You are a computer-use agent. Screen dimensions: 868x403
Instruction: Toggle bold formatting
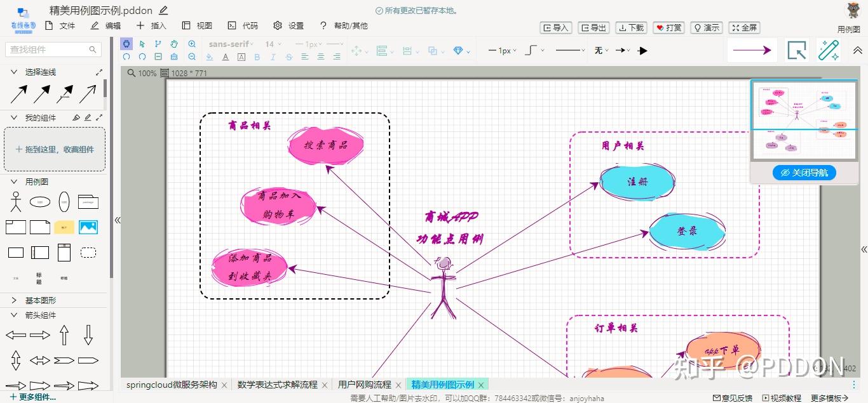[x=257, y=56]
